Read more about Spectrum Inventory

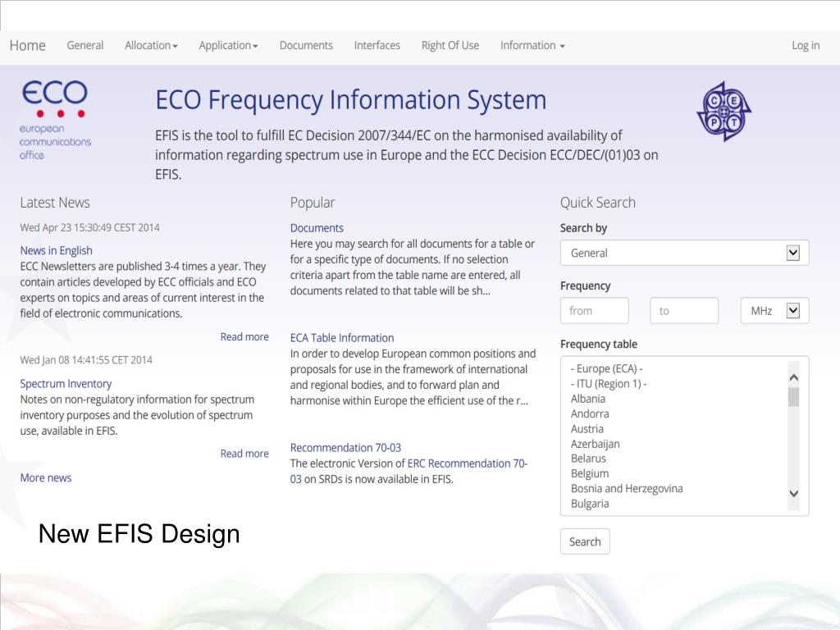tap(244, 454)
